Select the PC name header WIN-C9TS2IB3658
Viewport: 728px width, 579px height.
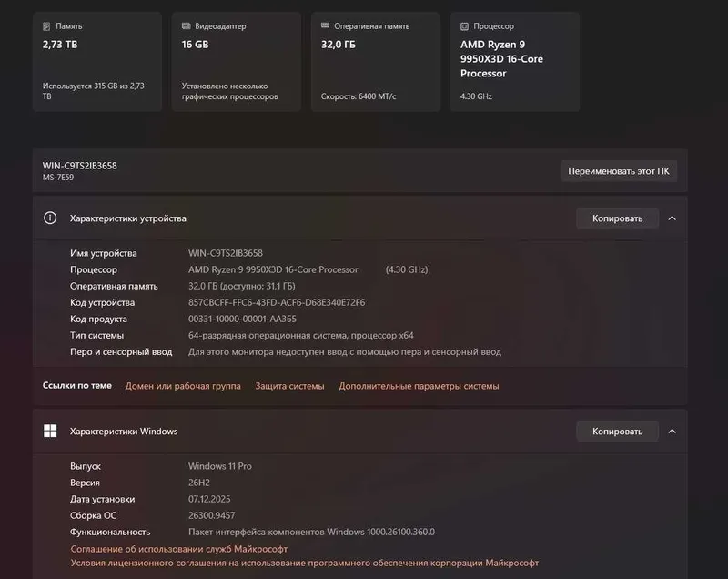tap(80, 166)
